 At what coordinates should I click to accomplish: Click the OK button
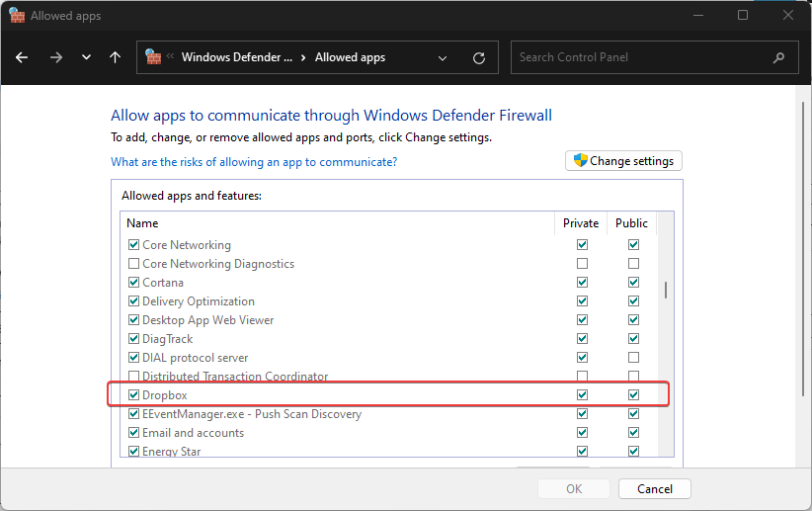[574, 488]
